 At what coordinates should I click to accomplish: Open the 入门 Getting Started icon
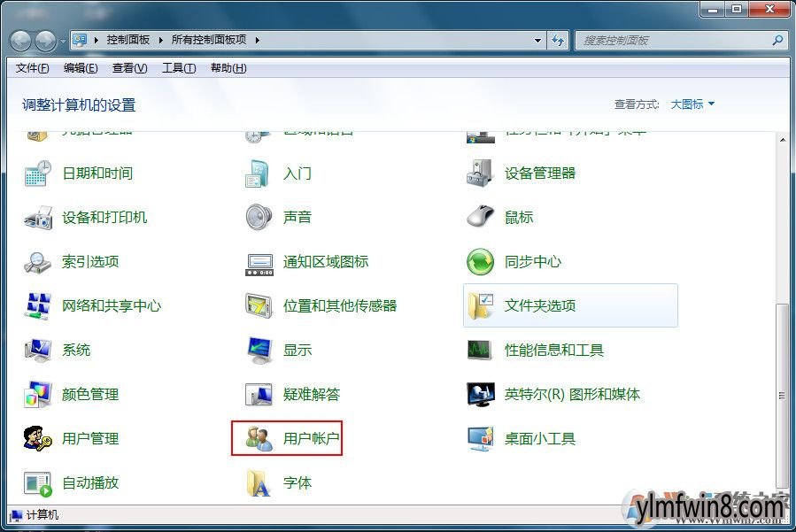(258, 173)
